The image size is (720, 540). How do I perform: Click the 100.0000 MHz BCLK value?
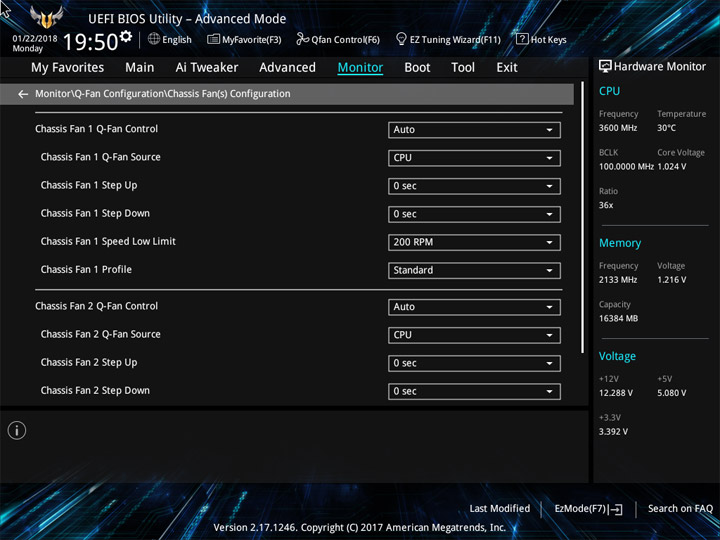pyautogui.click(x=626, y=167)
